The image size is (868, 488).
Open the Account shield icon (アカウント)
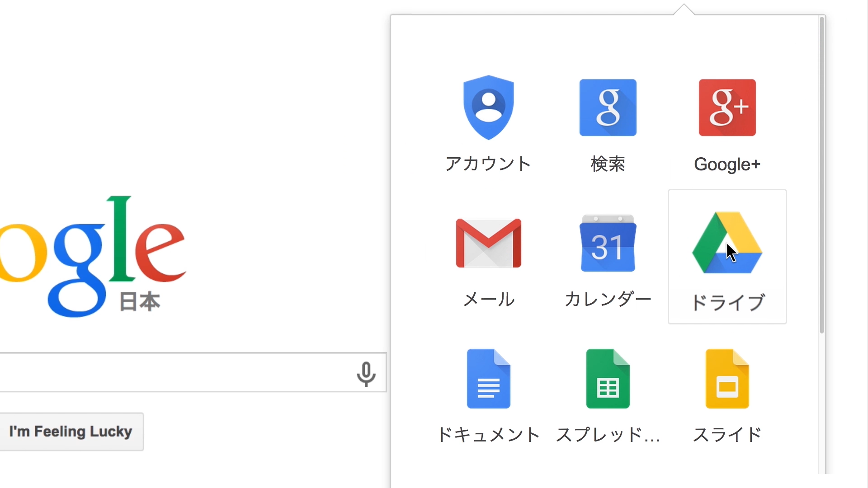click(489, 108)
